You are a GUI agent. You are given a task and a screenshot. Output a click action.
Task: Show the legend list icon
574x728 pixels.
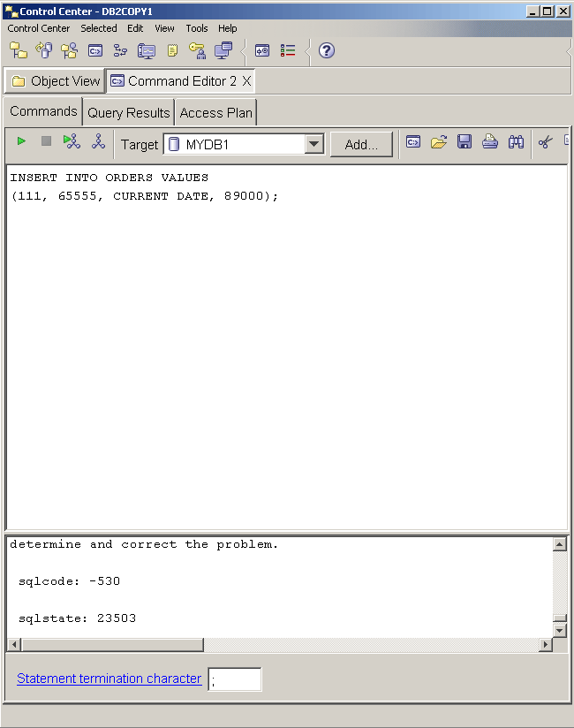[288, 50]
